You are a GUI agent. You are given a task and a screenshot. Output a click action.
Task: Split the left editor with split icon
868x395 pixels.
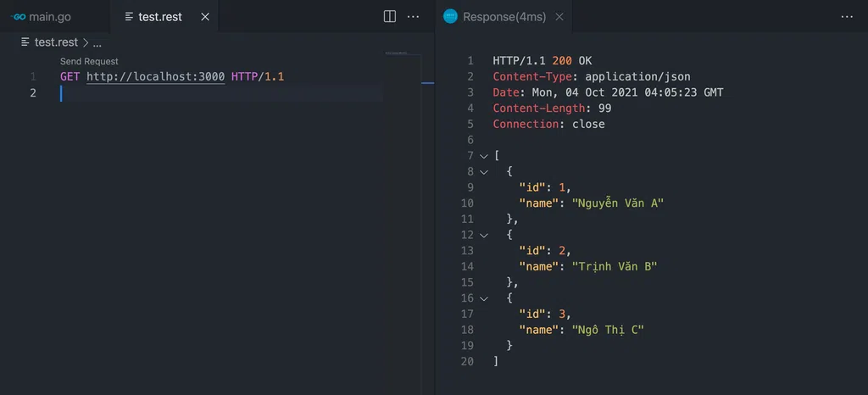(x=390, y=17)
